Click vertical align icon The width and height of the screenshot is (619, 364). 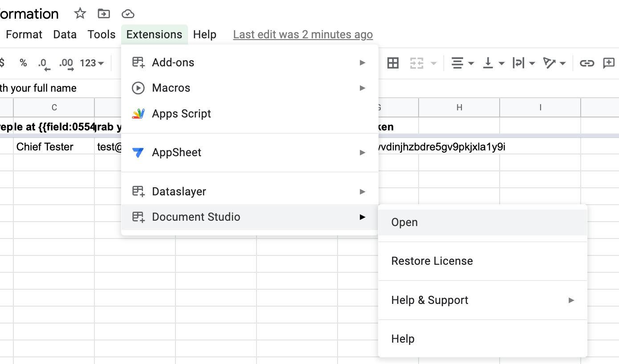click(488, 63)
